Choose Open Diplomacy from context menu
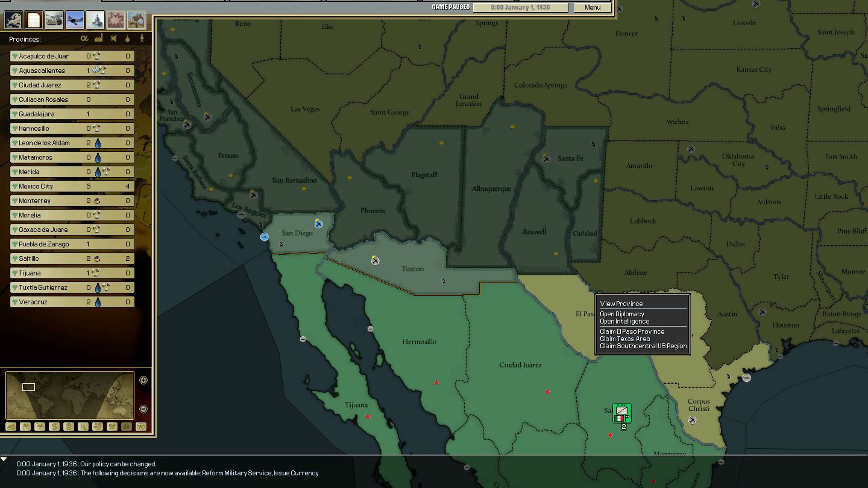Viewport: 868px width, 488px height. [x=622, y=314]
